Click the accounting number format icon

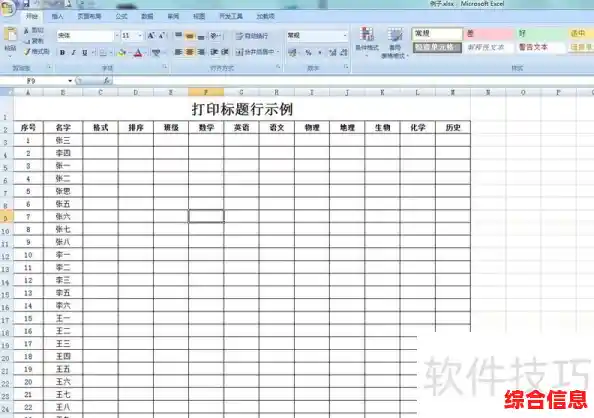coord(292,53)
